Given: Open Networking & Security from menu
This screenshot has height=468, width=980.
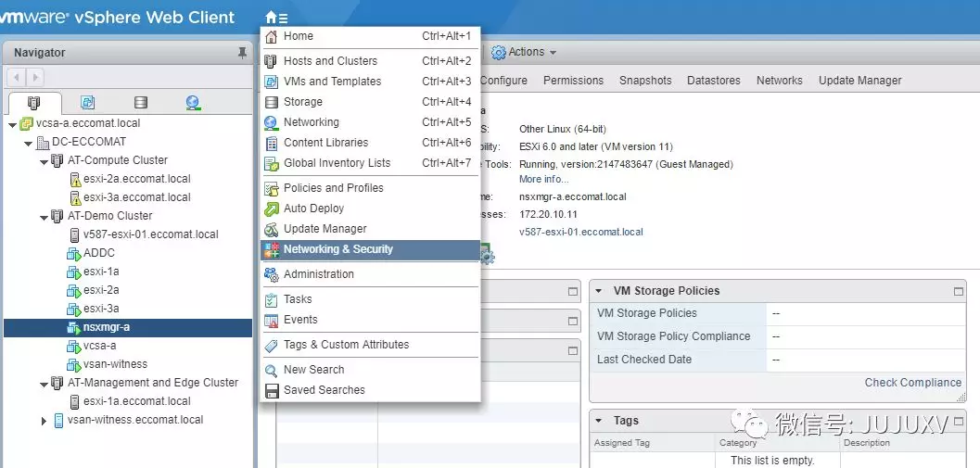Looking at the screenshot, I should point(370,249).
